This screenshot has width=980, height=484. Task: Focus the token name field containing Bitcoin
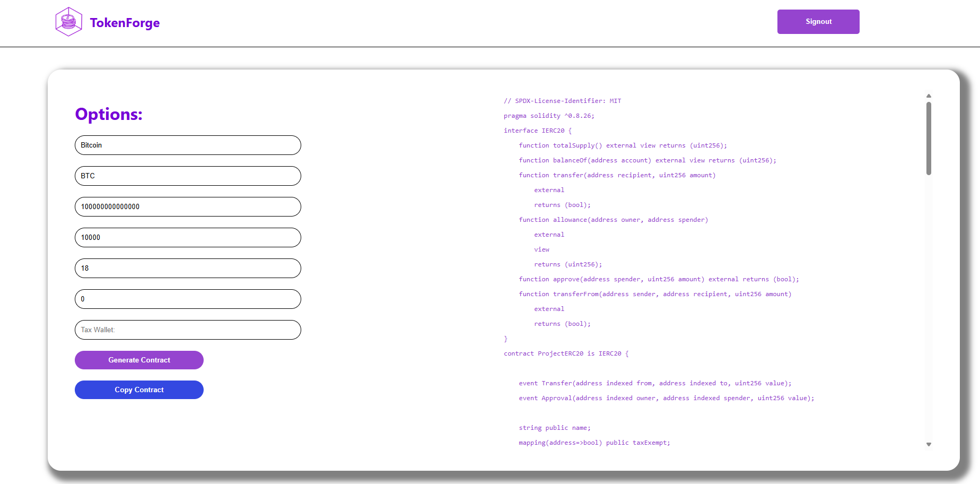pyautogui.click(x=188, y=145)
